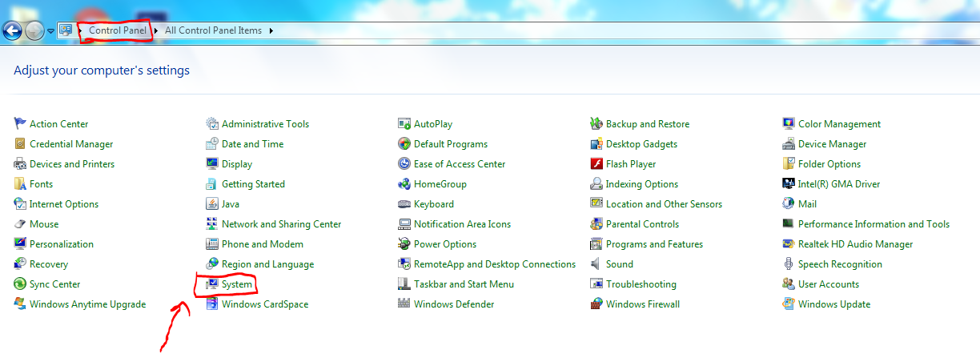Click the Windows Update icon
Image resolution: width=980 pixels, height=358 pixels.
pos(789,304)
